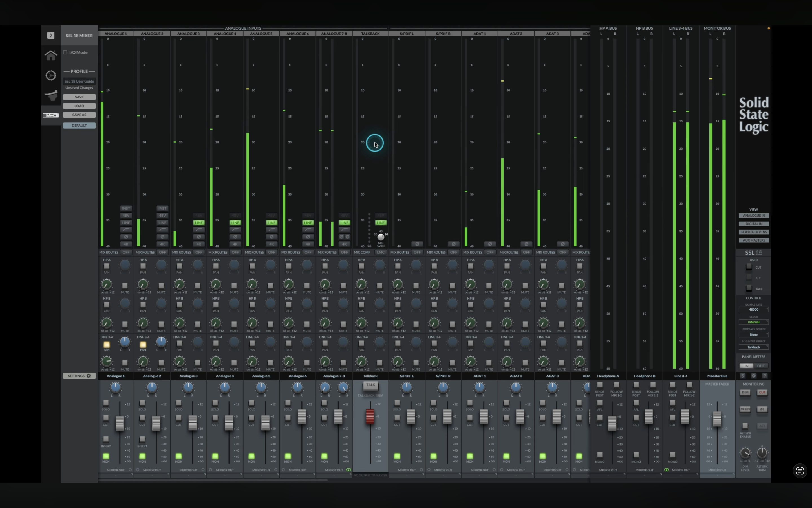Image resolution: width=812 pixels, height=508 pixels.
Task: Switch view to AUX MASTERS
Action: click(754, 240)
